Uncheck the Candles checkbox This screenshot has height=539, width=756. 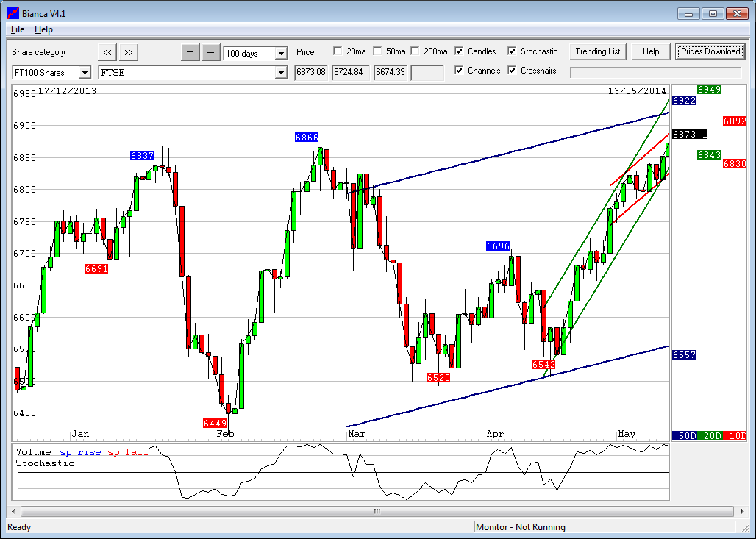(459, 51)
